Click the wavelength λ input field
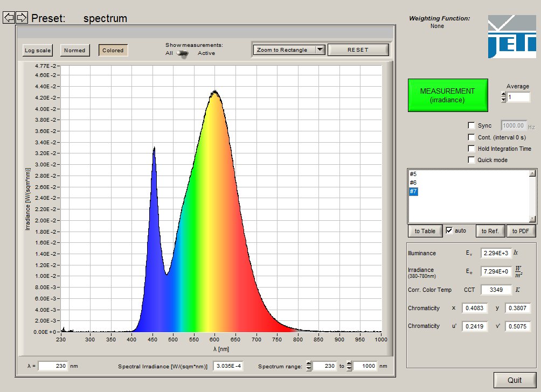The height and width of the screenshot is (392, 541). (x=53, y=366)
